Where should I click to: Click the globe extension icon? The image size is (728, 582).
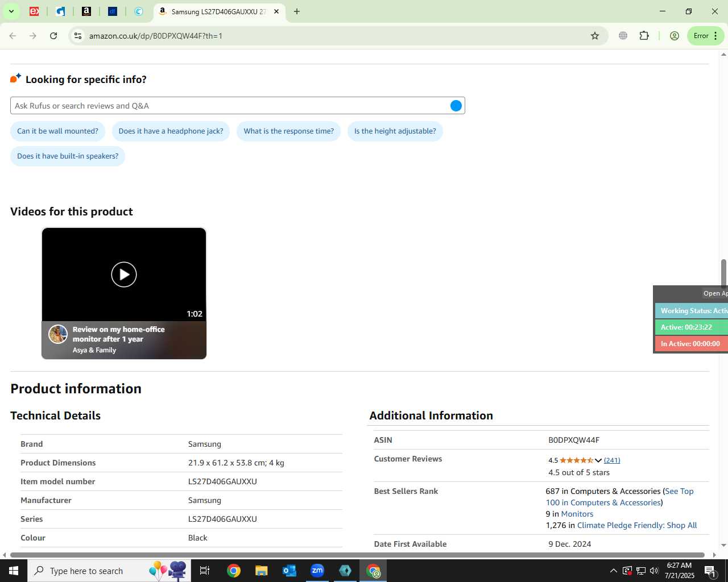click(x=623, y=36)
